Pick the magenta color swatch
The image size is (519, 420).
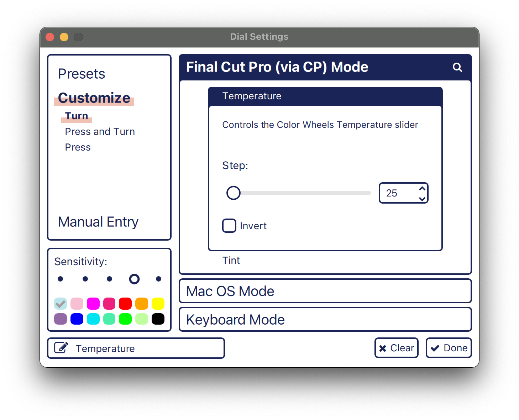93,304
